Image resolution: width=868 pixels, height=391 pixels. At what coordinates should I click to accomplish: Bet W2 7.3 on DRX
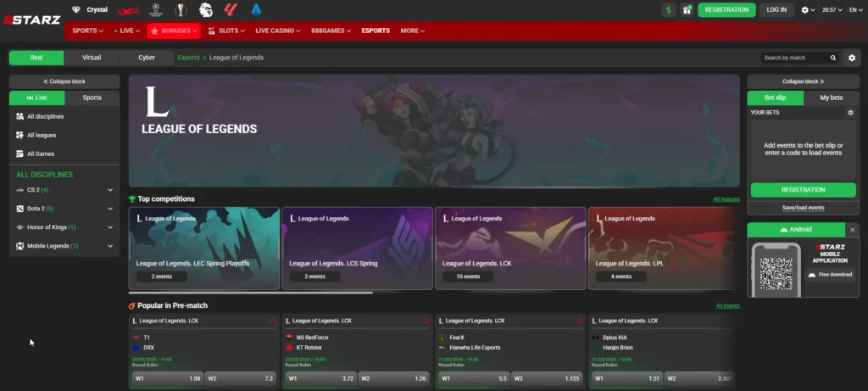[x=240, y=379]
